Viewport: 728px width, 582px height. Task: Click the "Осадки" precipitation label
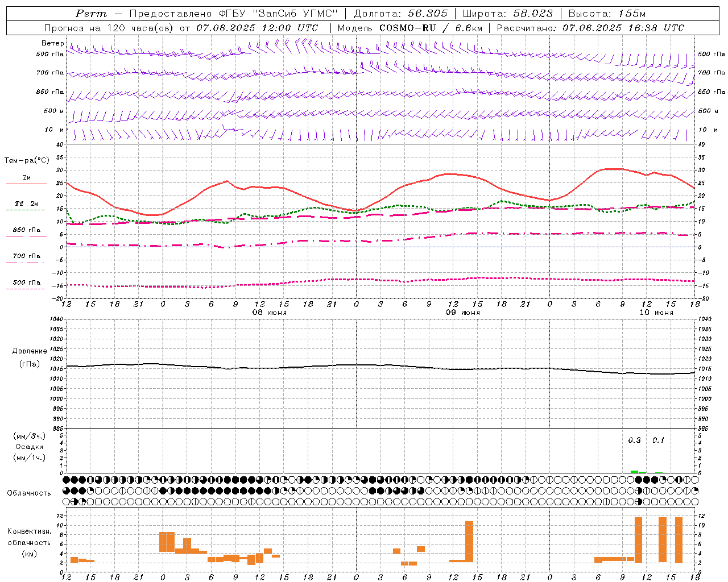click(x=30, y=447)
